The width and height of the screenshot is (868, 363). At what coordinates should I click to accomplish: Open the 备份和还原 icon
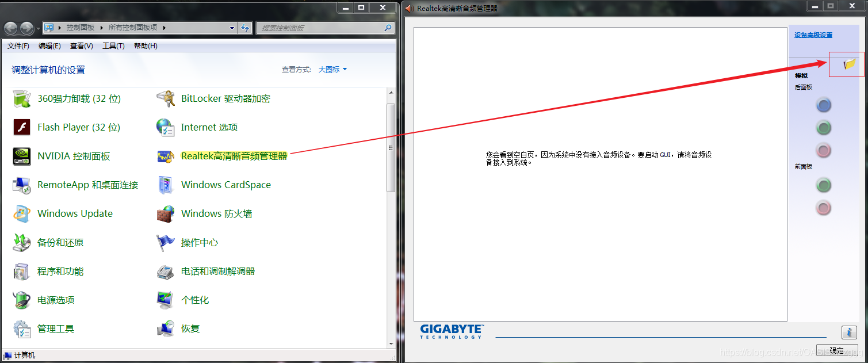click(22, 242)
